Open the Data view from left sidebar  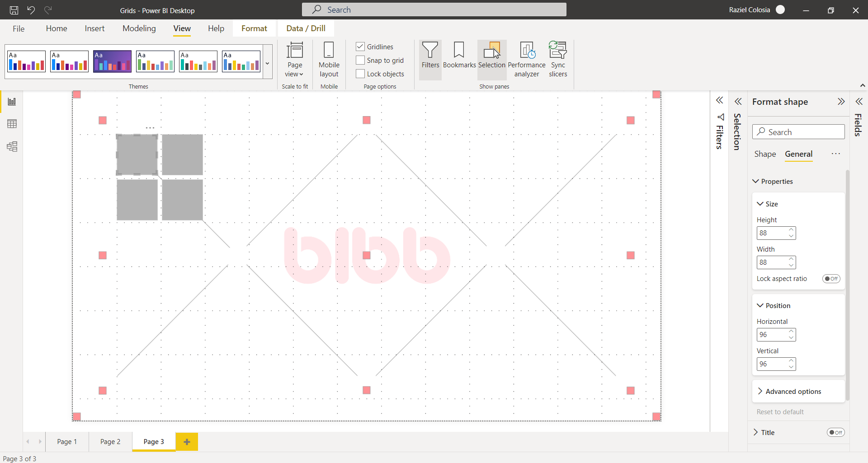click(12, 124)
